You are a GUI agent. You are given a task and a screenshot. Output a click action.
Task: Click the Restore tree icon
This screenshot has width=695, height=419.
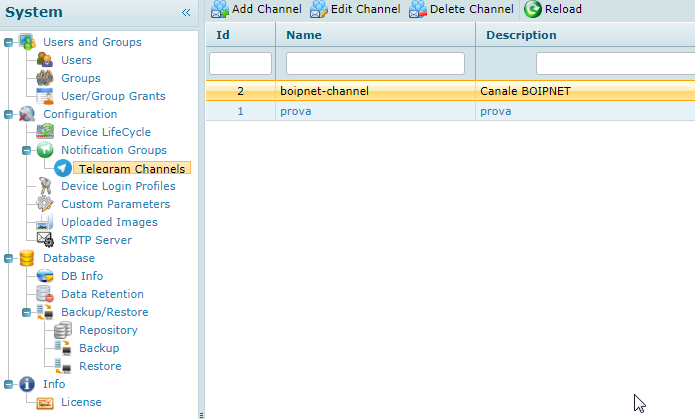point(63,366)
